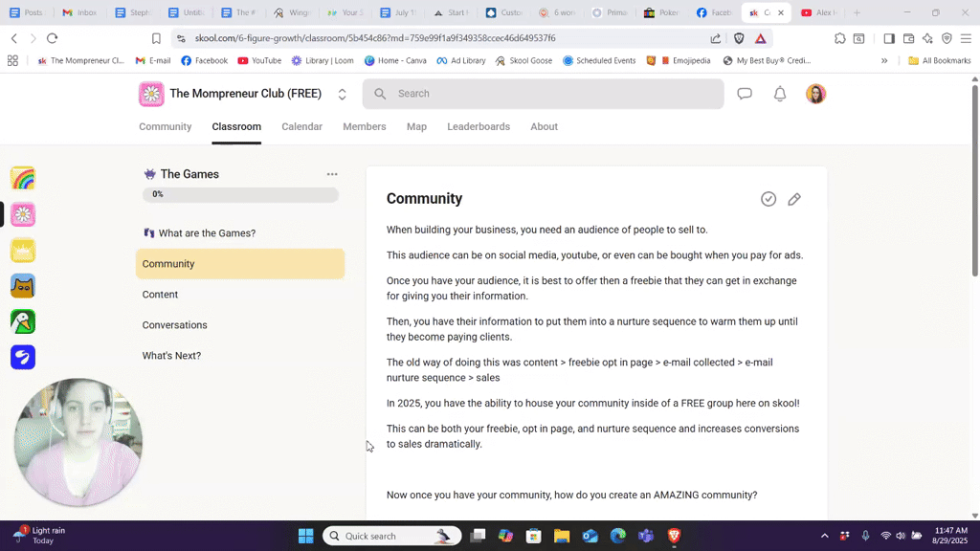Open the browser extensions puzzle icon

(840, 38)
